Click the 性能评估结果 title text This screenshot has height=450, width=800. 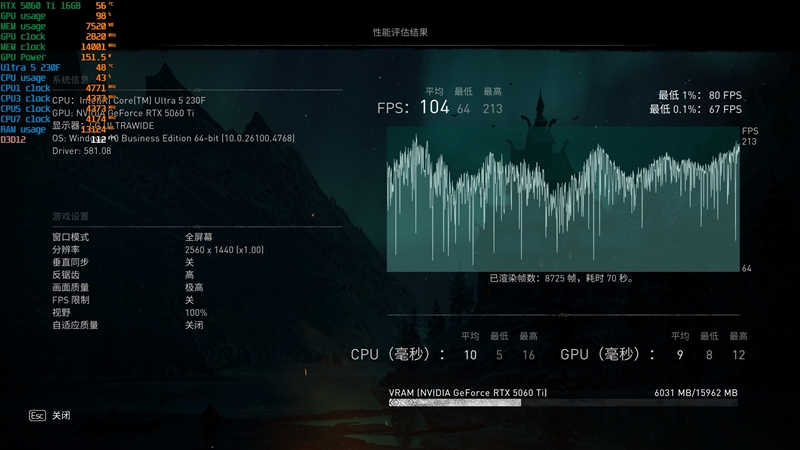pos(400,32)
